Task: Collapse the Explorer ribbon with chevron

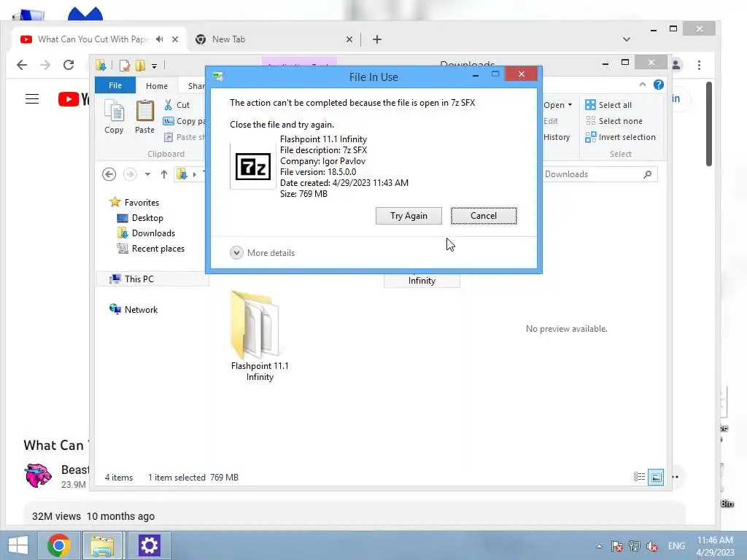Action: (642, 85)
